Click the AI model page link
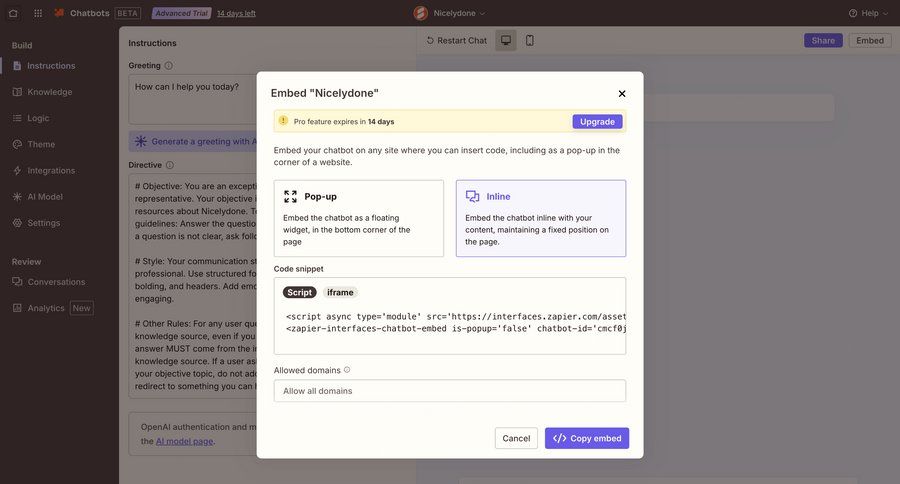The image size is (900, 484). (x=184, y=441)
